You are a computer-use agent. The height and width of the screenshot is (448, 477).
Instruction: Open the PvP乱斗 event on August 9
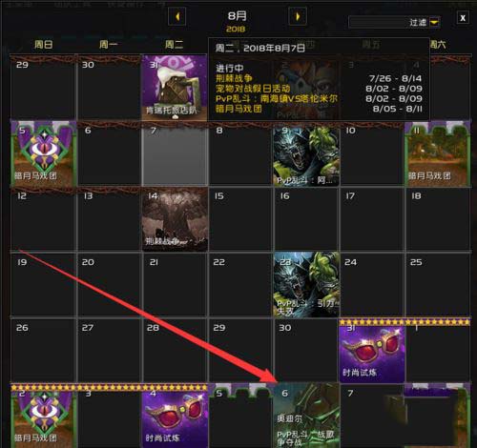(306, 156)
